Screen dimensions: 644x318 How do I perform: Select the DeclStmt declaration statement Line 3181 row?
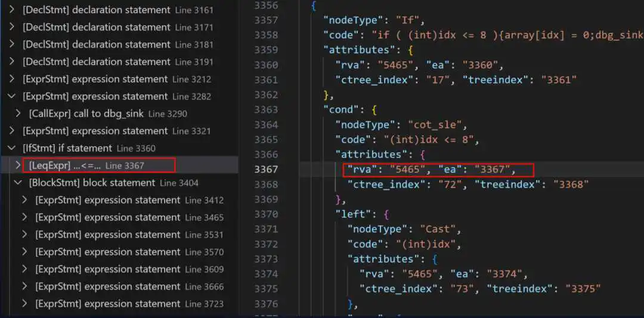(119, 44)
